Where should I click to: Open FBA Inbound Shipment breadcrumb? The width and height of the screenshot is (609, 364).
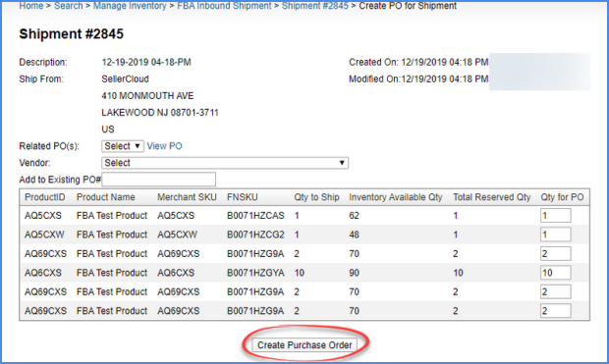[x=224, y=6]
